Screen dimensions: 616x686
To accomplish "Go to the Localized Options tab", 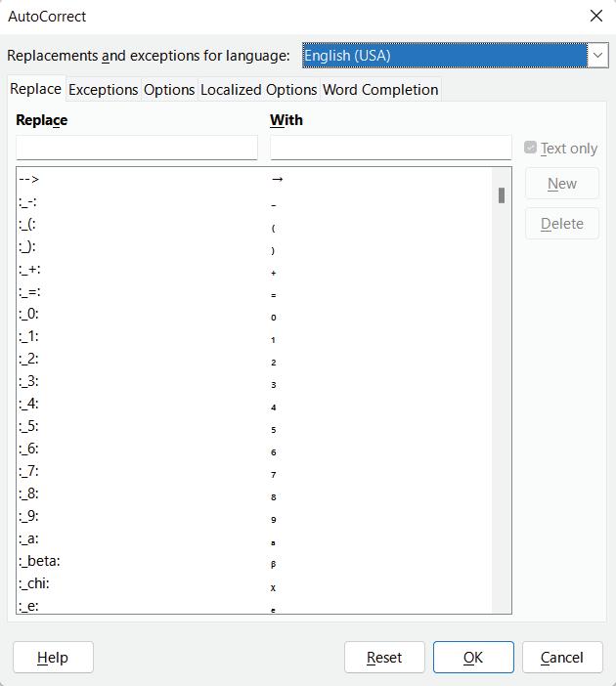I will pyautogui.click(x=258, y=90).
